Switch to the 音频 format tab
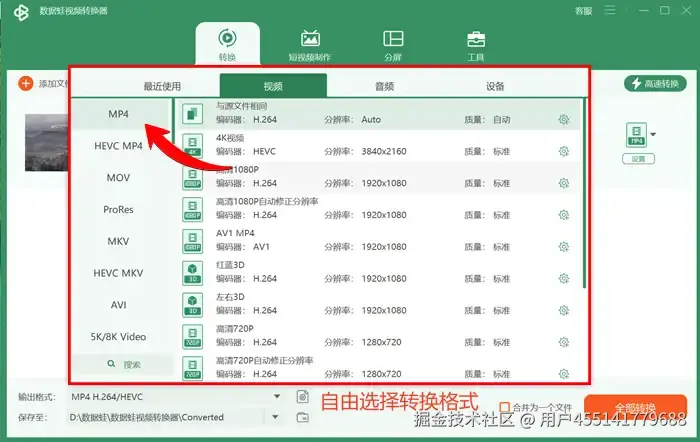The width and height of the screenshot is (700, 442). click(x=384, y=86)
